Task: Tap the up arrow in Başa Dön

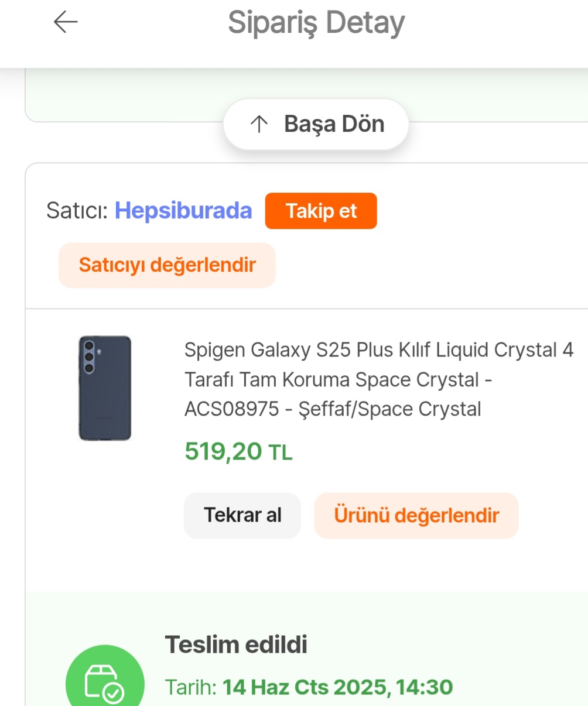Action: pos(259,124)
